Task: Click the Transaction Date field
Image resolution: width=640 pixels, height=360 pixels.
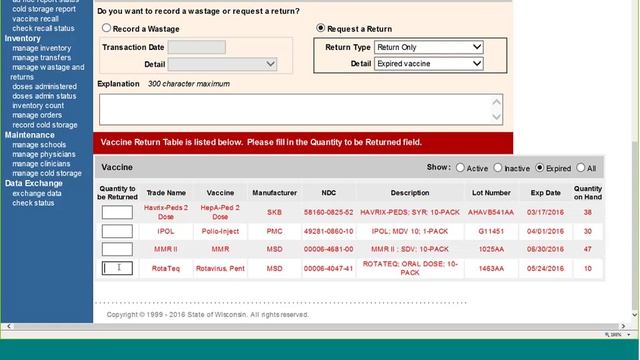Action: pyautogui.click(x=197, y=47)
